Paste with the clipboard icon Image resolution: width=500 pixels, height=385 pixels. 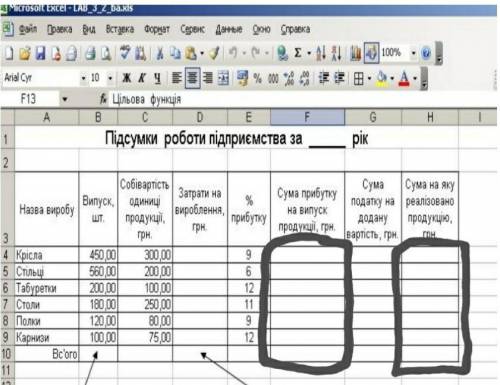[191, 53]
